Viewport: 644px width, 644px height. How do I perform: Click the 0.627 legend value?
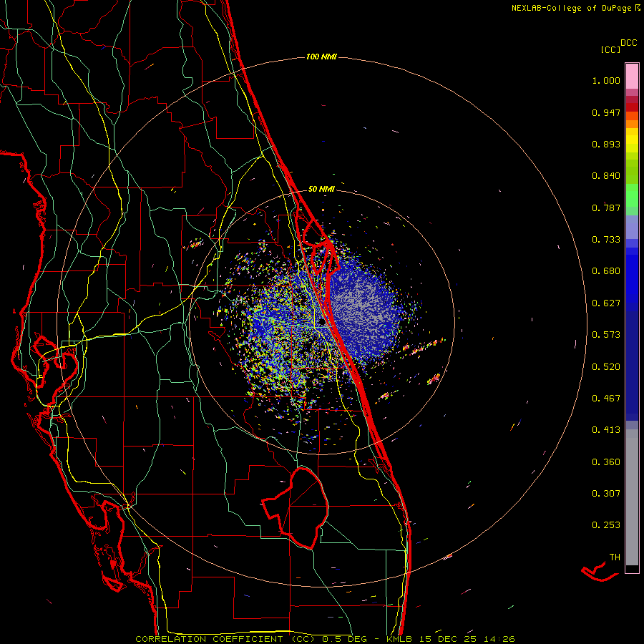point(606,303)
